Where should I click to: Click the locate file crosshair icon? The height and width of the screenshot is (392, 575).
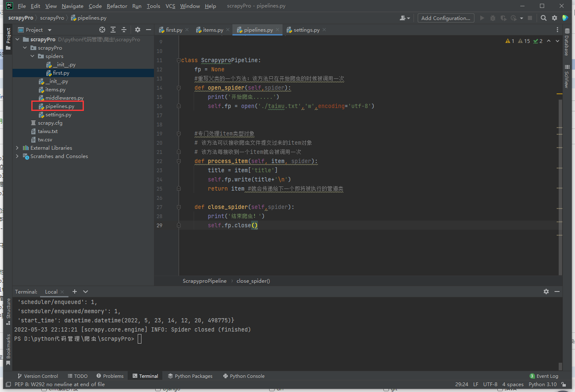(102, 30)
